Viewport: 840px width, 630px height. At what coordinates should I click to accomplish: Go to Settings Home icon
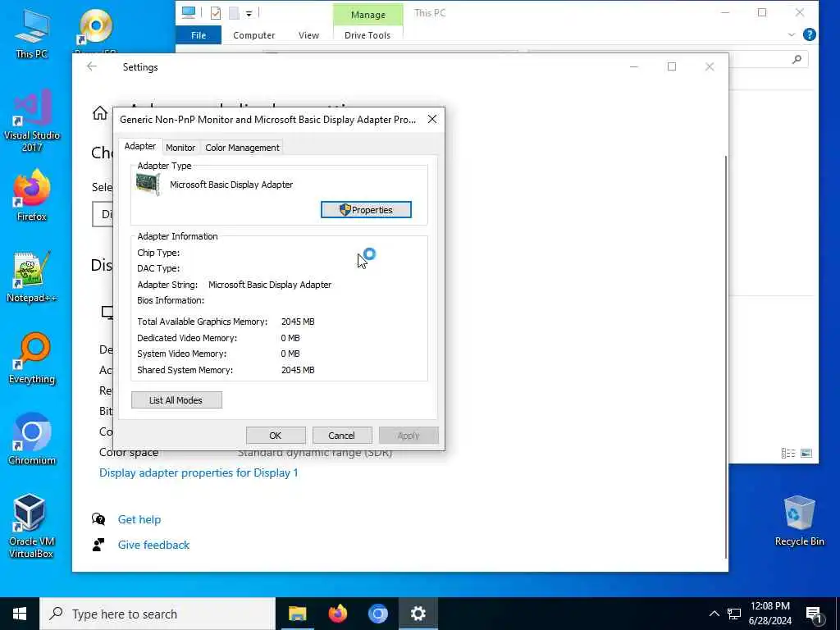99,113
